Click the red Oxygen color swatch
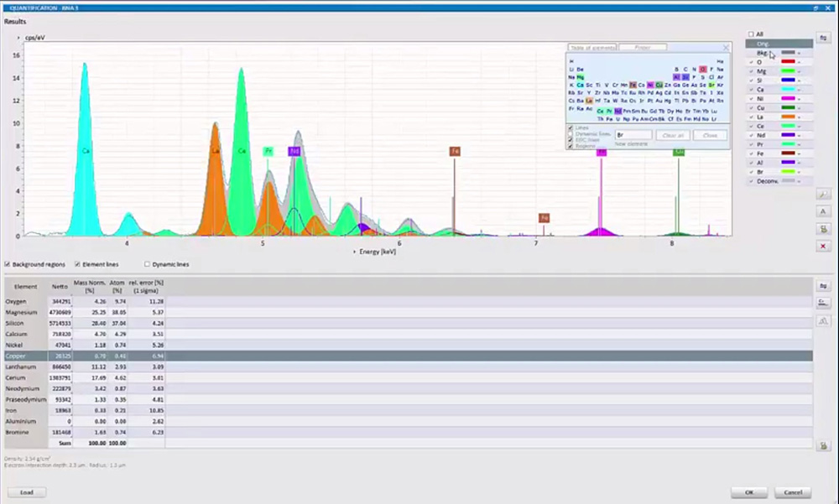 click(788, 62)
